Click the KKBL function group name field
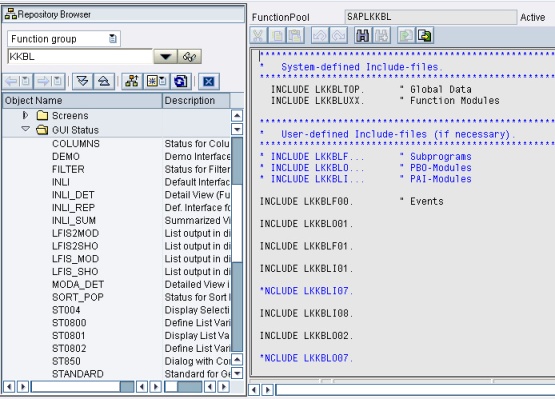 (80, 57)
